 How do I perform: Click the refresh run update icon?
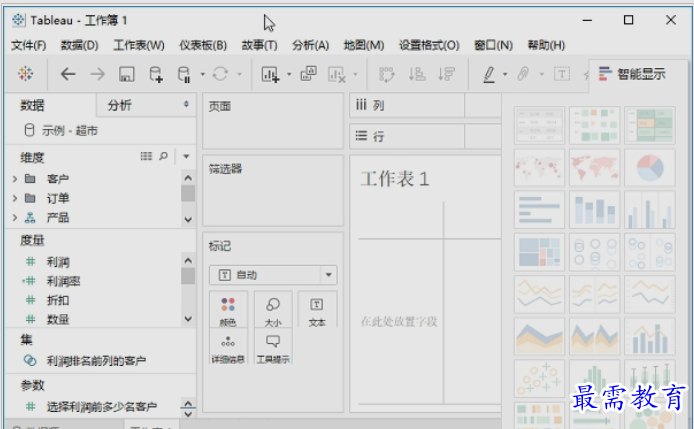click(220, 74)
